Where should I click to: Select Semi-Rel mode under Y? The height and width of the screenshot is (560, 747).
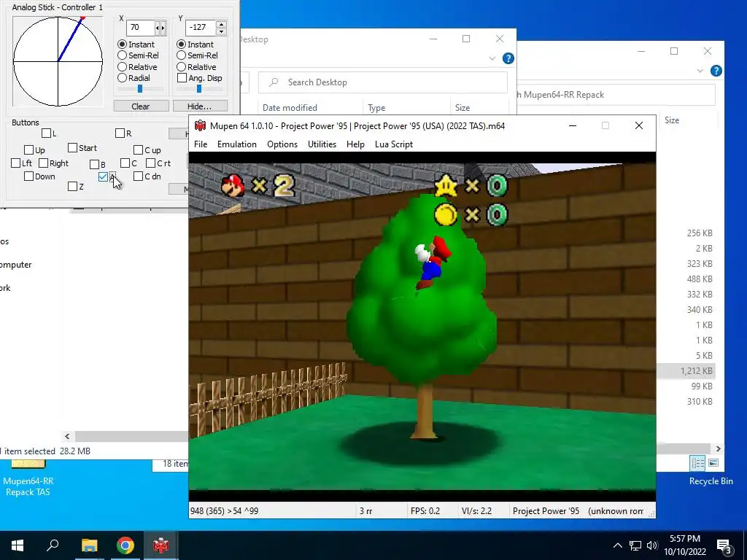(x=181, y=55)
